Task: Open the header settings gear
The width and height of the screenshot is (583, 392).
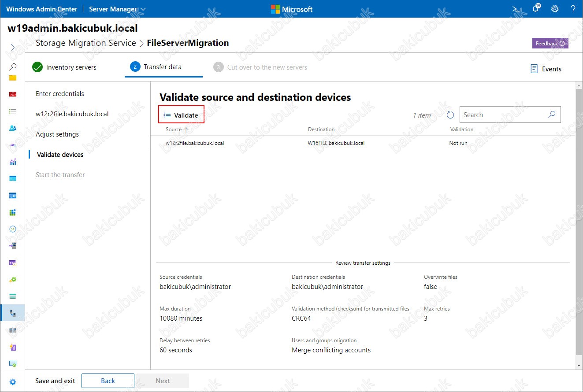Action: pyautogui.click(x=555, y=9)
